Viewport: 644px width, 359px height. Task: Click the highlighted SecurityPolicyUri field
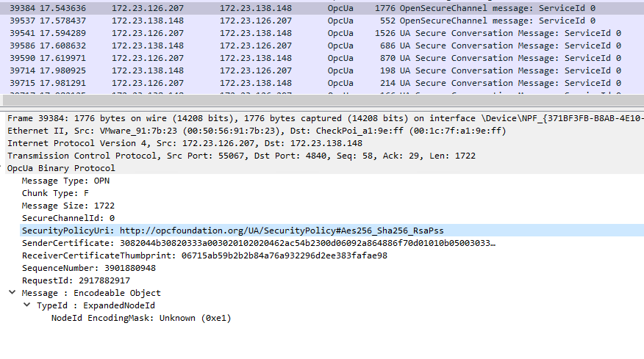coord(232,231)
